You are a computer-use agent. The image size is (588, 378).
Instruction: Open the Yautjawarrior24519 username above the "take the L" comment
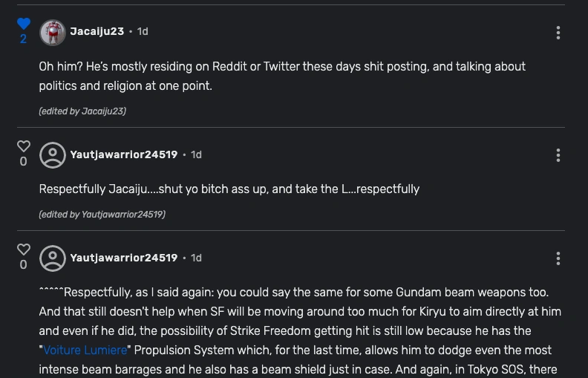[x=124, y=154]
